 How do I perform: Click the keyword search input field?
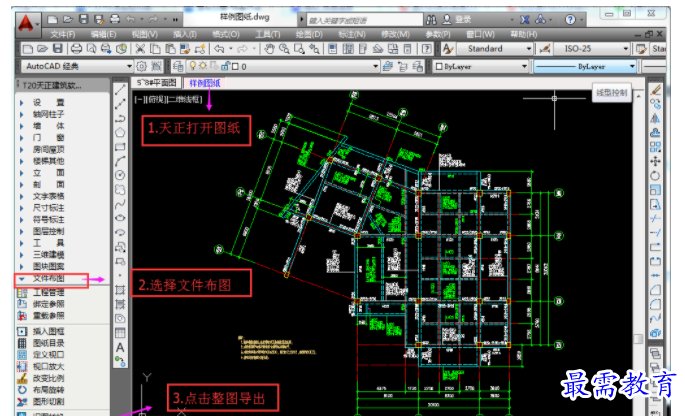click(x=364, y=20)
